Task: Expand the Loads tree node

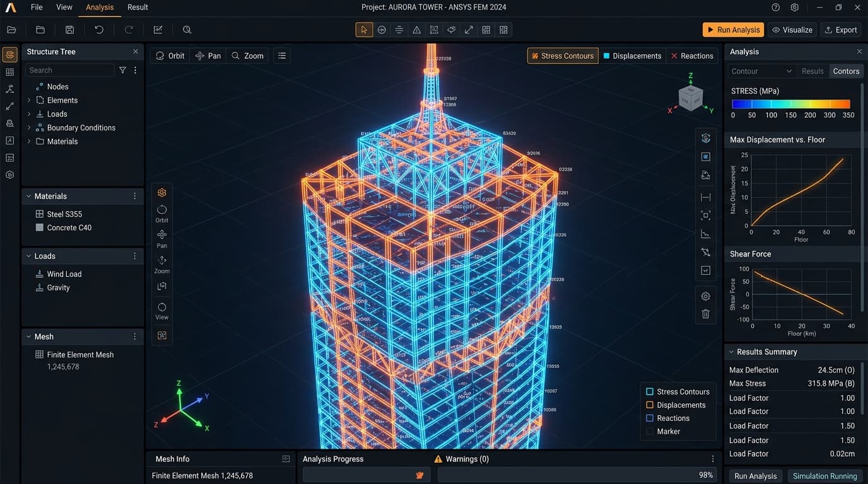Action: pyautogui.click(x=28, y=114)
